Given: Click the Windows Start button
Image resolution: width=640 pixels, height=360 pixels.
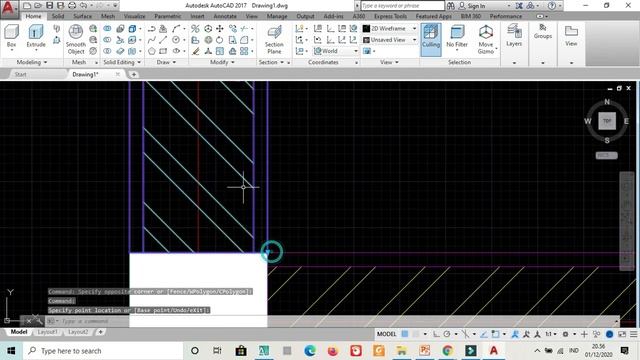Looking at the screenshot, I should [11, 351].
